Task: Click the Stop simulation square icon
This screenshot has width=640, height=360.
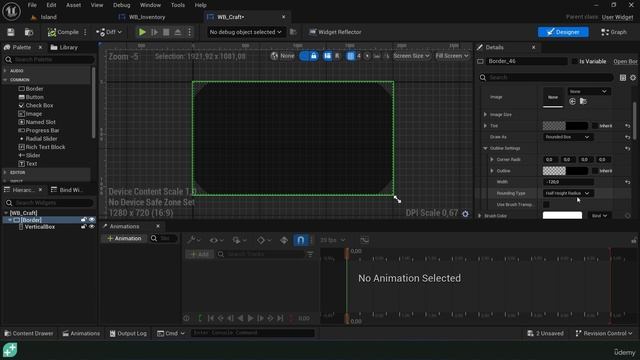Action: click(166, 32)
